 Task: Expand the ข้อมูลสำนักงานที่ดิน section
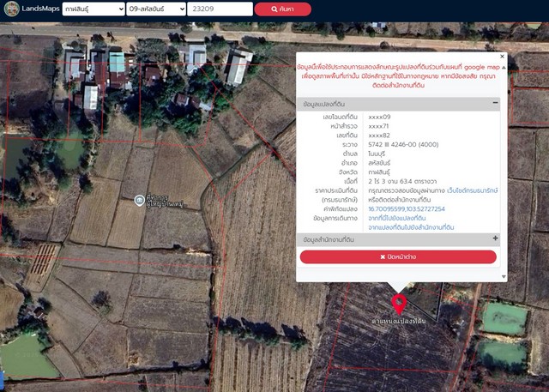pyautogui.click(x=495, y=238)
